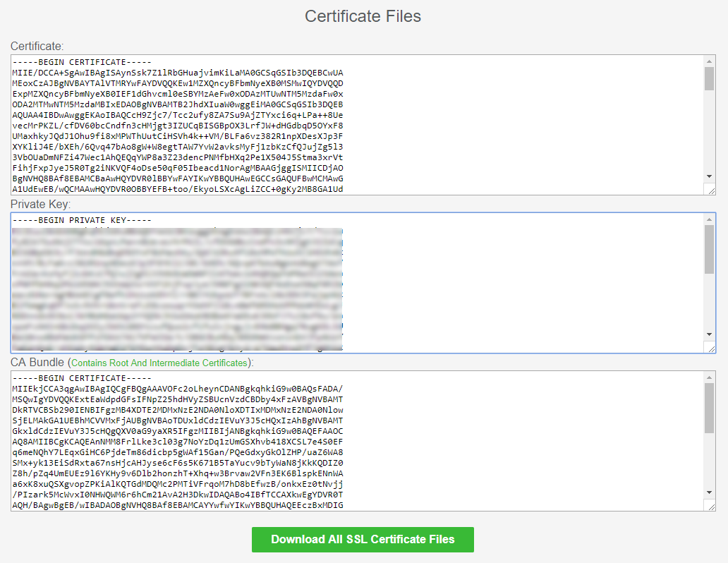Click the line starting 'MSQwIgYDVQQKExtEaWdpdGFs'

[178, 399]
